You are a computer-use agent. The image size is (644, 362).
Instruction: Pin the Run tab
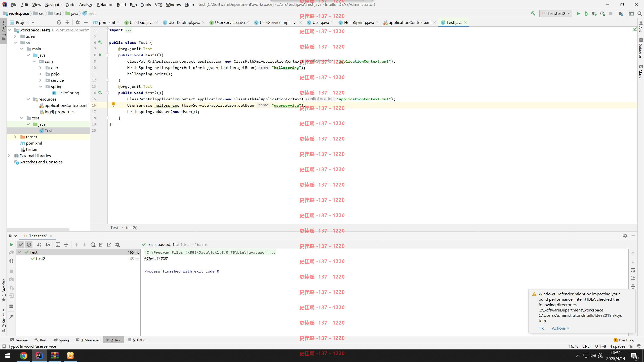(x=11, y=316)
